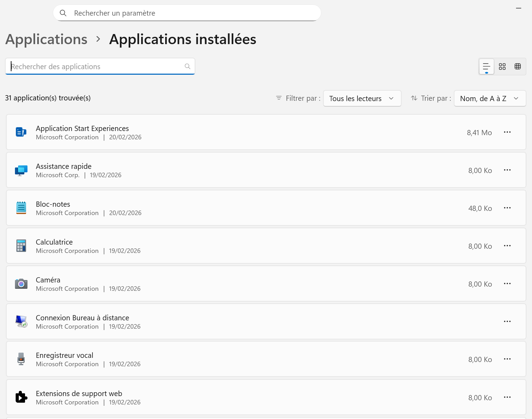
Task: Open more options for Assistance rapide
Action: (x=507, y=170)
